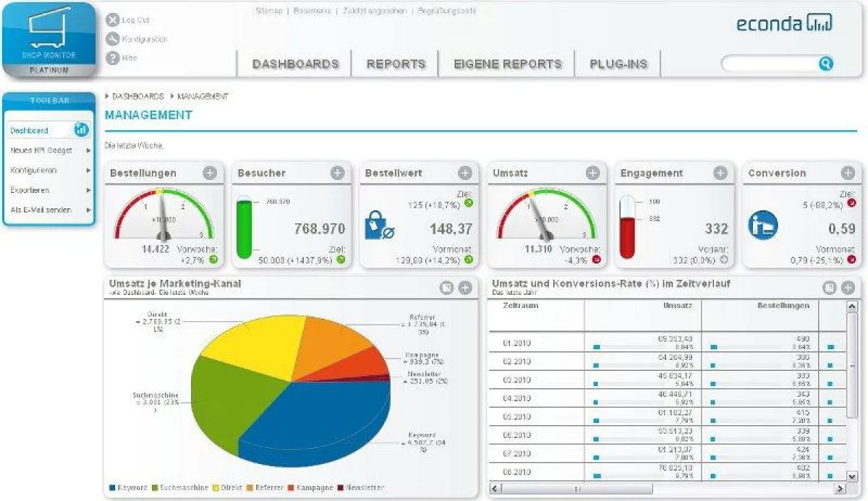The height and width of the screenshot is (501, 868).
Task: Click inside the search input field
Action: (x=767, y=64)
